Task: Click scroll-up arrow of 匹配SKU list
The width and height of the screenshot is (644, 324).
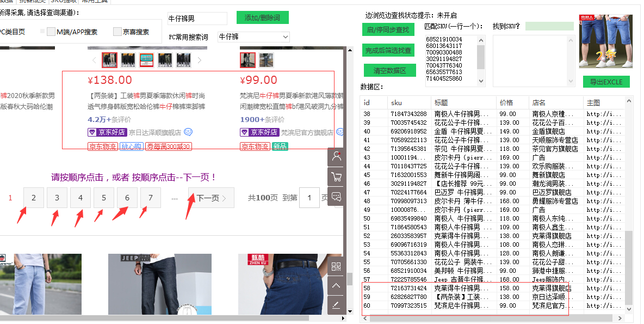Action: pos(481,40)
